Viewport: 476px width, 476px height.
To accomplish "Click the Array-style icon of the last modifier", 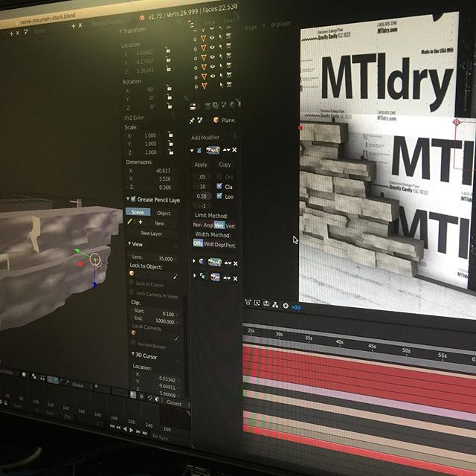I will [x=202, y=276].
